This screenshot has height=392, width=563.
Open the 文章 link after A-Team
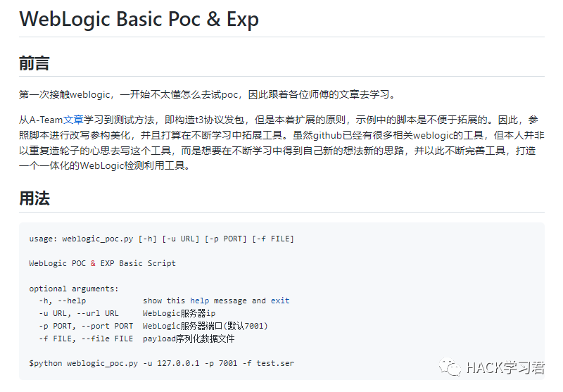coord(73,120)
